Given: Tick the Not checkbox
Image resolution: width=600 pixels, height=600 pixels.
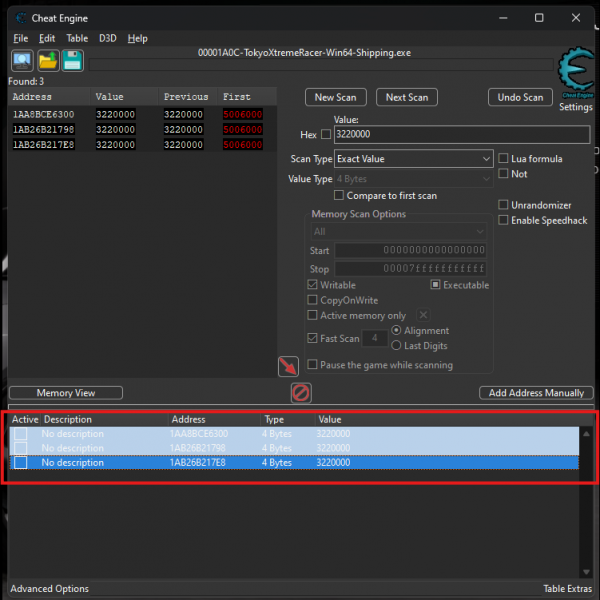Looking at the screenshot, I should tap(503, 174).
